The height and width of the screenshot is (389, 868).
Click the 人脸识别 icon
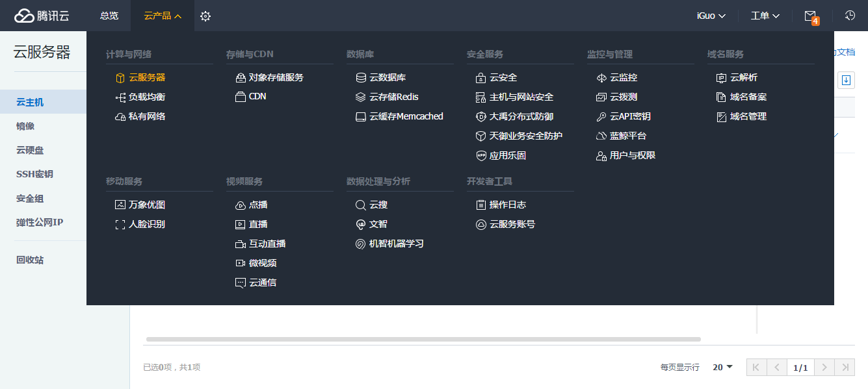pos(120,224)
